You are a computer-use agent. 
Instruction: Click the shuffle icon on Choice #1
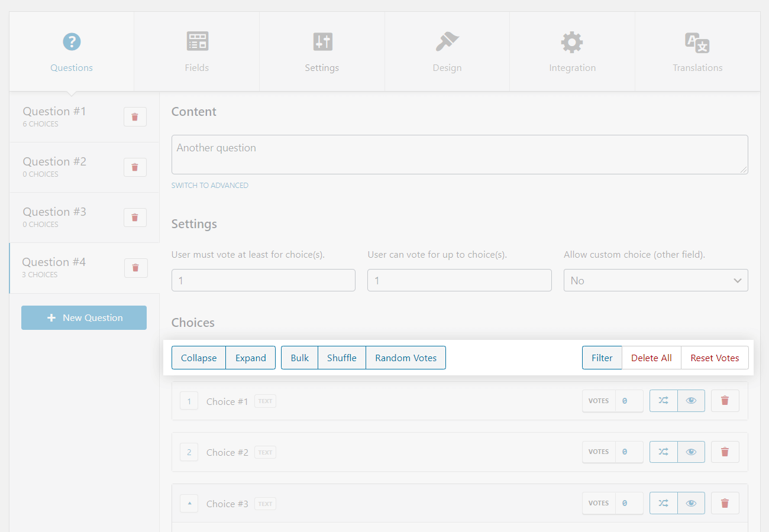pos(664,401)
